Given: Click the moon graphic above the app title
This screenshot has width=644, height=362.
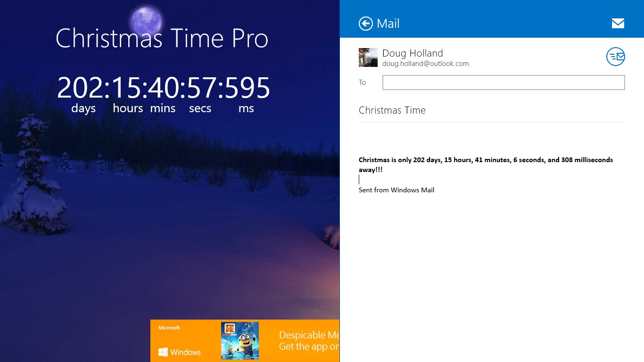Looking at the screenshot, I should [x=147, y=20].
